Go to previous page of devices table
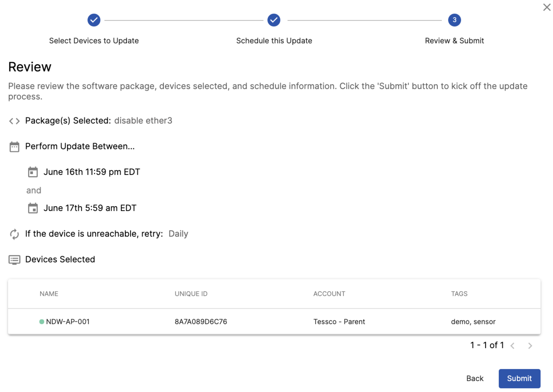Viewport: 553px width, 392px height. (512, 346)
